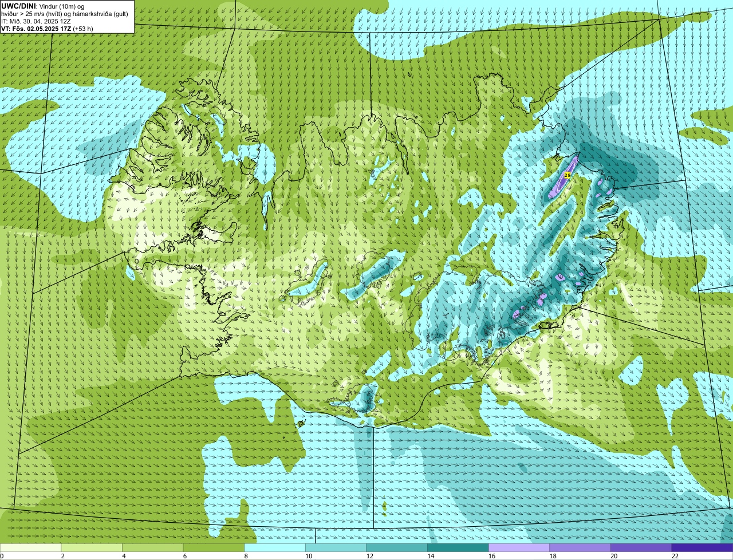Click the 4–6 m/s green swatch
733x560 pixels.
tap(153, 547)
